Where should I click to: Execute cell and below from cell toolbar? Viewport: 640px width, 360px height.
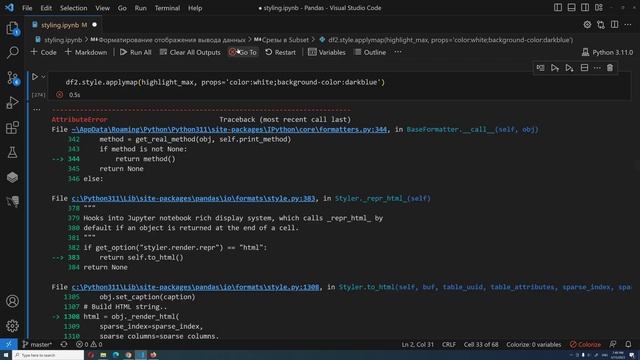(x=569, y=68)
